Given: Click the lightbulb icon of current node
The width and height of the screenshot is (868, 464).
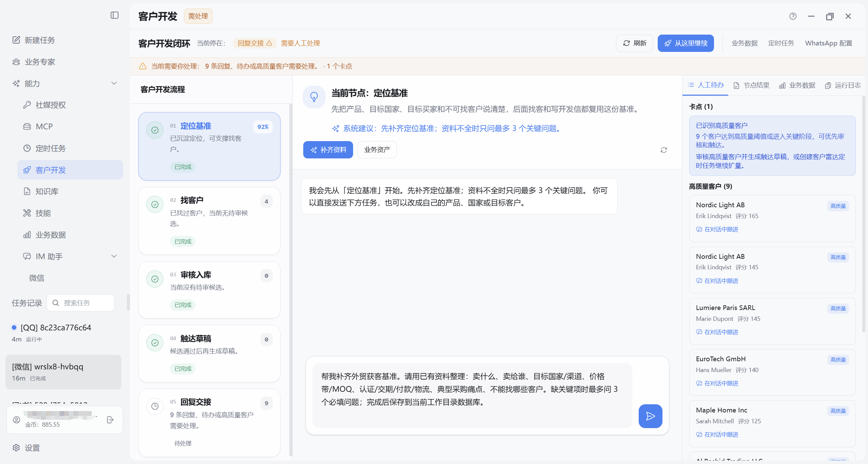Looking at the screenshot, I should [314, 97].
